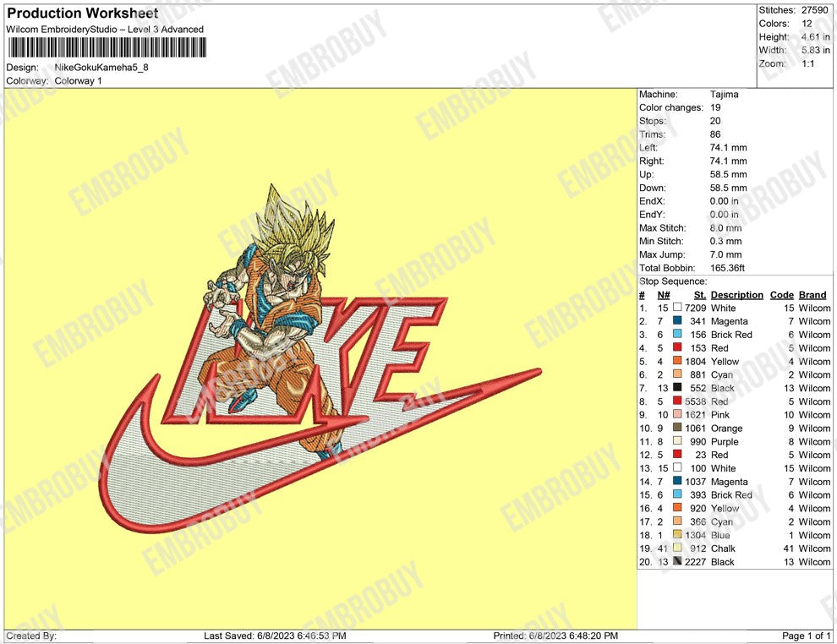Select the Min Stitch value '0.3 mm'
The image size is (837, 644).
point(726,241)
